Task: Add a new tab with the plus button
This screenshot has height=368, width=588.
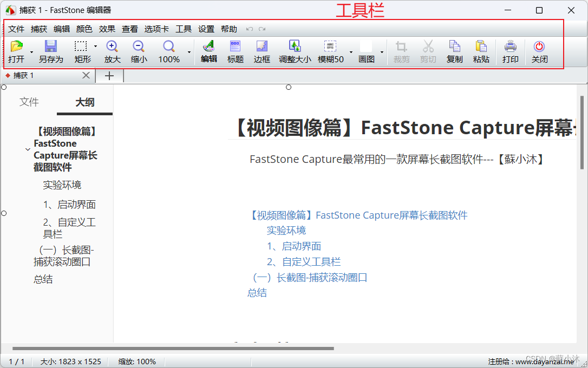Action: pos(109,76)
